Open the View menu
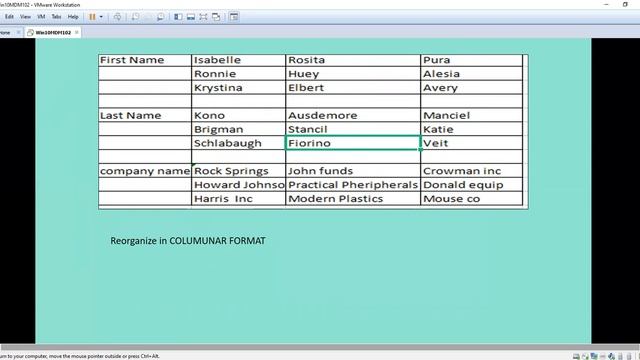Screen dimensions: 640x360 click(x=25, y=17)
